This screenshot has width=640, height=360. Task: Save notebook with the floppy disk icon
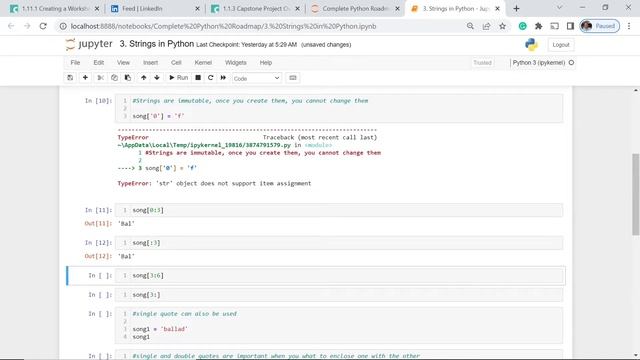(70, 78)
